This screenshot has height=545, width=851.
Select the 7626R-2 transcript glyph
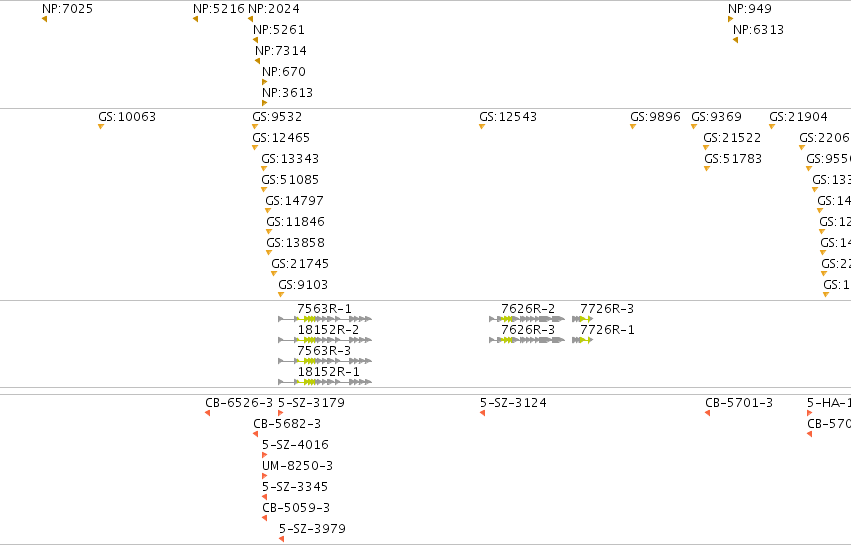tap(527, 319)
